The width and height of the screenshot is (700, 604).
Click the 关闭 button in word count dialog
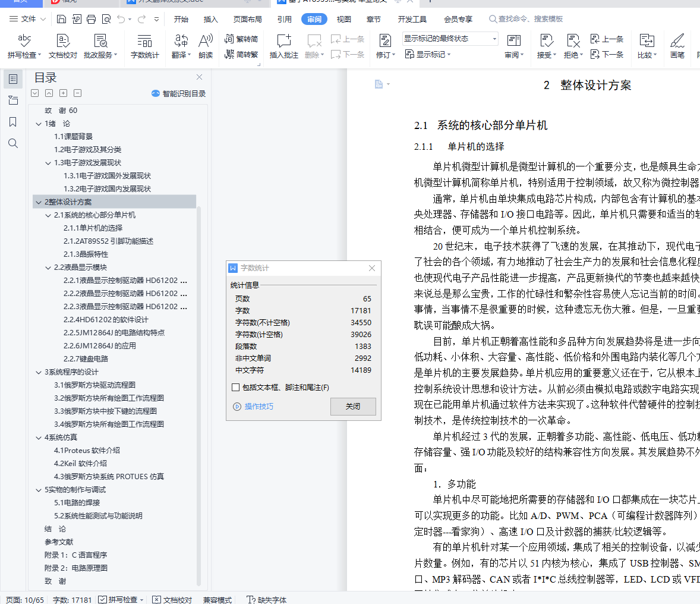tap(353, 407)
